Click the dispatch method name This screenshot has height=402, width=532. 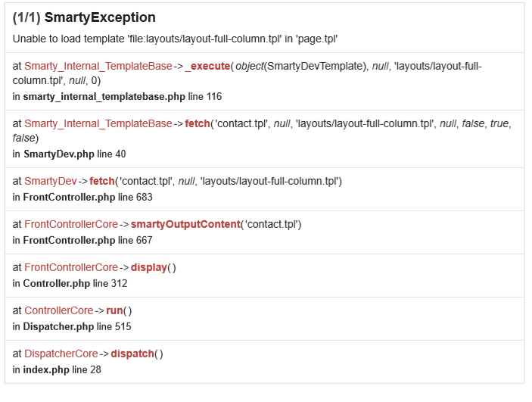(132, 354)
